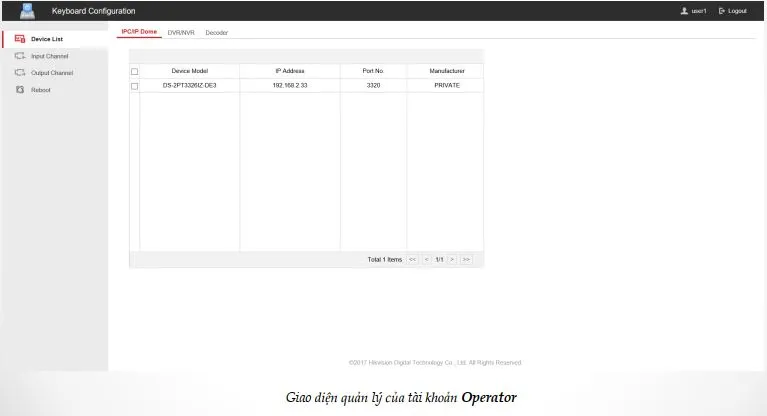Go to next page with > button
This screenshot has height=416, width=767.
point(452,259)
